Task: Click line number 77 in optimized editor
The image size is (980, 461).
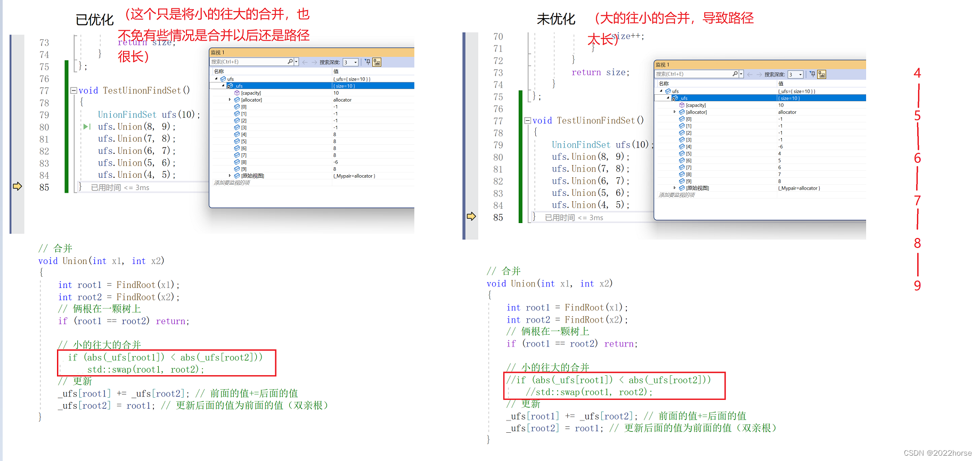Action: pyautogui.click(x=44, y=90)
